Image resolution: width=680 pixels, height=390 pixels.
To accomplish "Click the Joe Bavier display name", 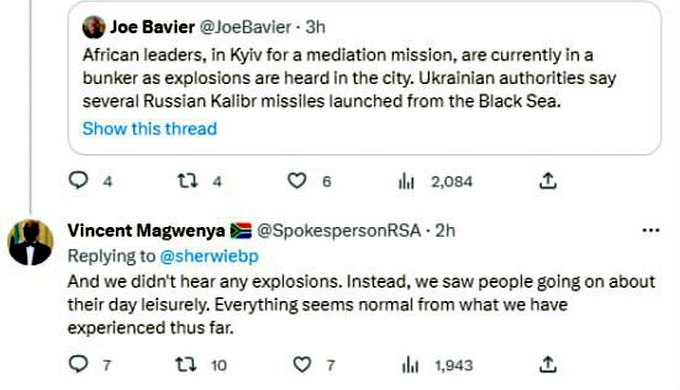I will pyautogui.click(x=152, y=27).
